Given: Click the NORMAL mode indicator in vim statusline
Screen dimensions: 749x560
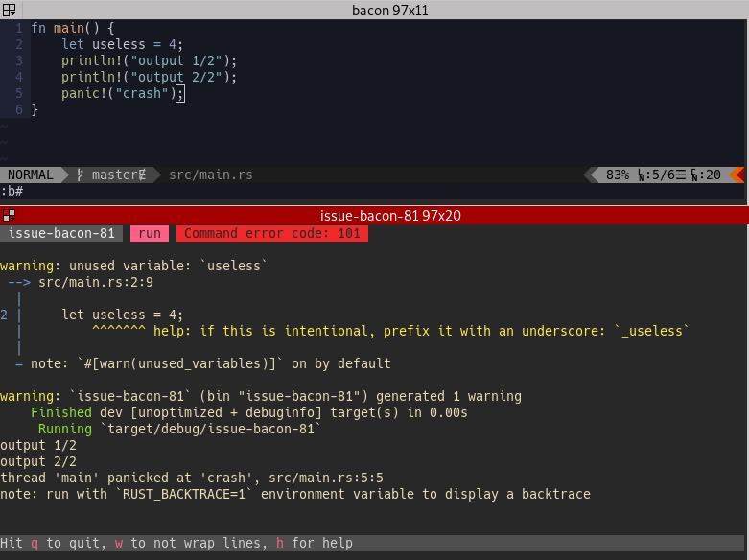Looking at the screenshot, I should [x=31, y=175].
